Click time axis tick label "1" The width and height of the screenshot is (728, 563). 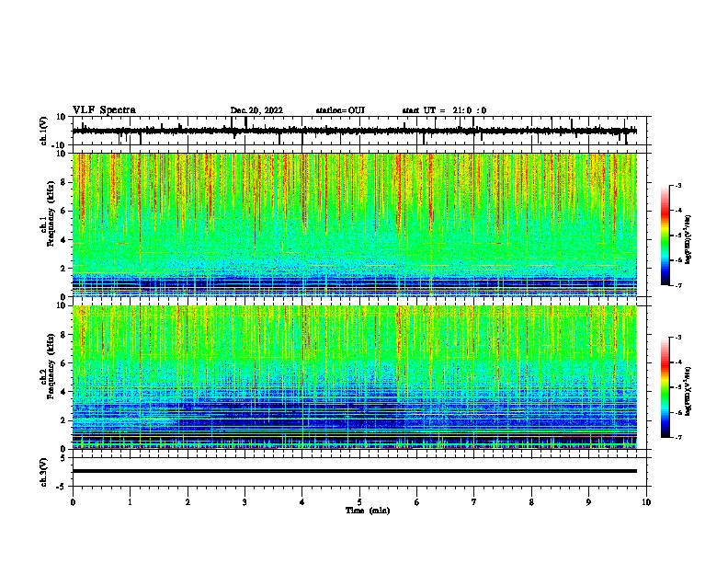[x=130, y=502]
